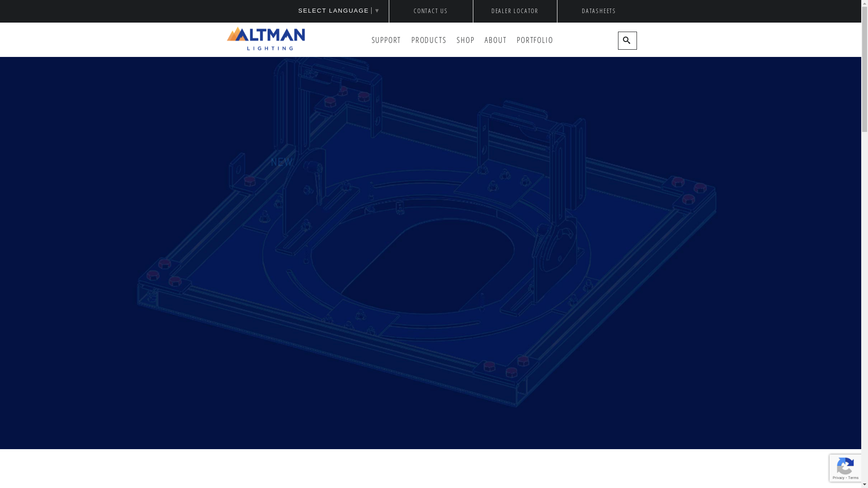Open the Products menu
This screenshot has width=868, height=488.
coord(429,40)
